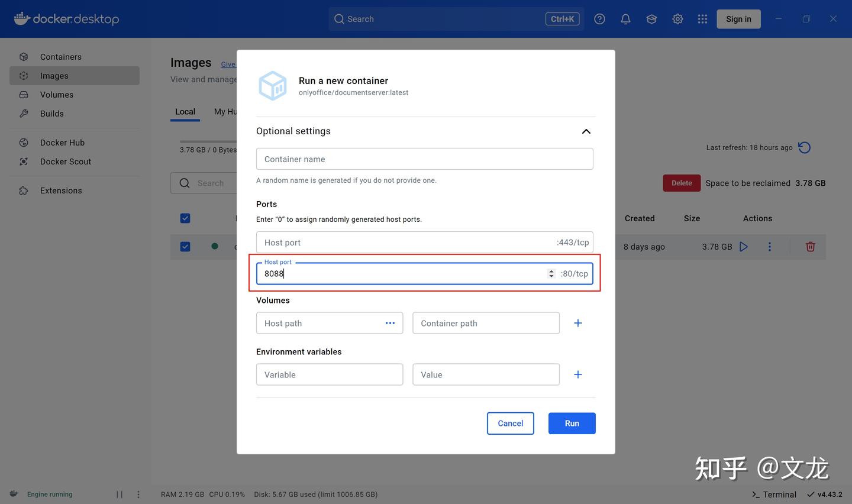The image size is (852, 504).
Task: Open the Host path browse options ellipsis
Action: [x=390, y=323]
